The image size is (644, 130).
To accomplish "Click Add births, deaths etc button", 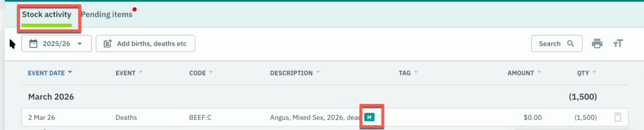I will pos(145,43).
